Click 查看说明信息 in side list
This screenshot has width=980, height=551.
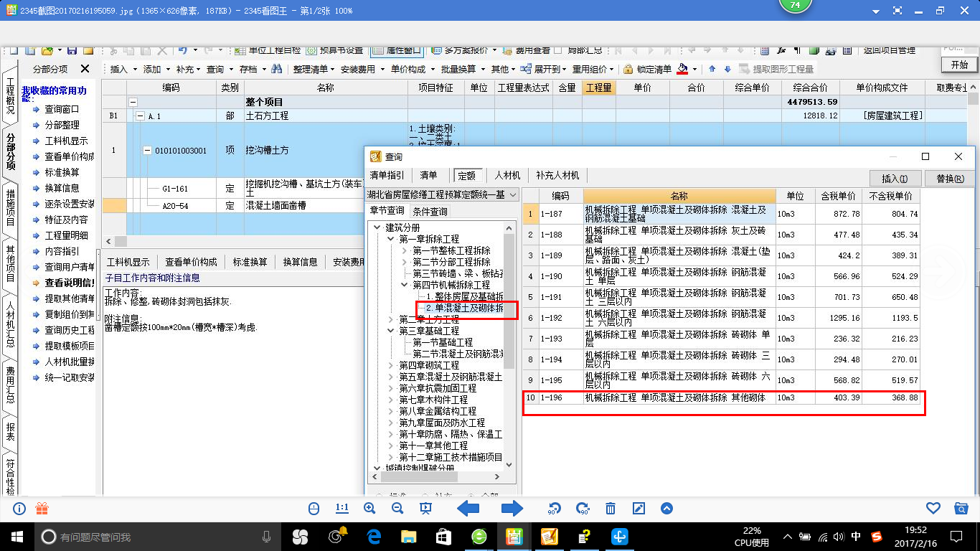click(70, 283)
